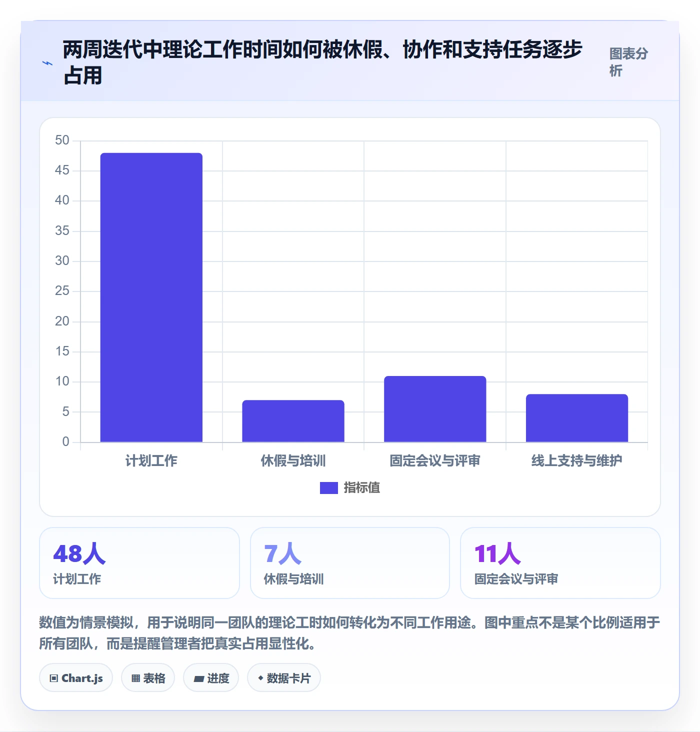This screenshot has width=700, height=732.
Task: Click the 表格 tag chip
Action: [148, 678]
